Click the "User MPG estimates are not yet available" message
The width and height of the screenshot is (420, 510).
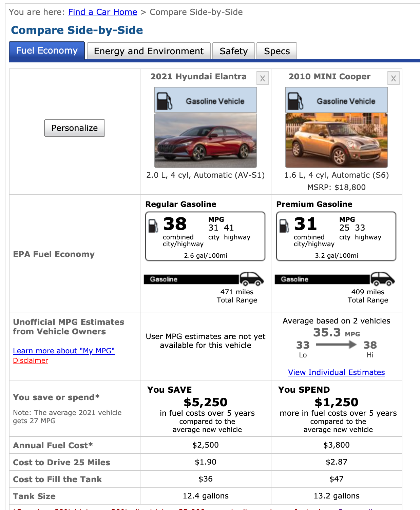206,341
